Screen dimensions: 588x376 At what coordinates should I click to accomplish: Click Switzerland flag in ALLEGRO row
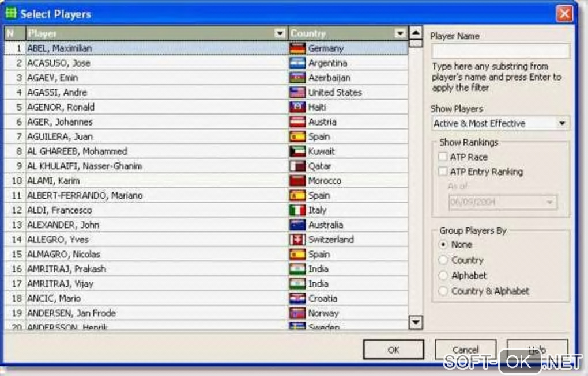(297, 240)
